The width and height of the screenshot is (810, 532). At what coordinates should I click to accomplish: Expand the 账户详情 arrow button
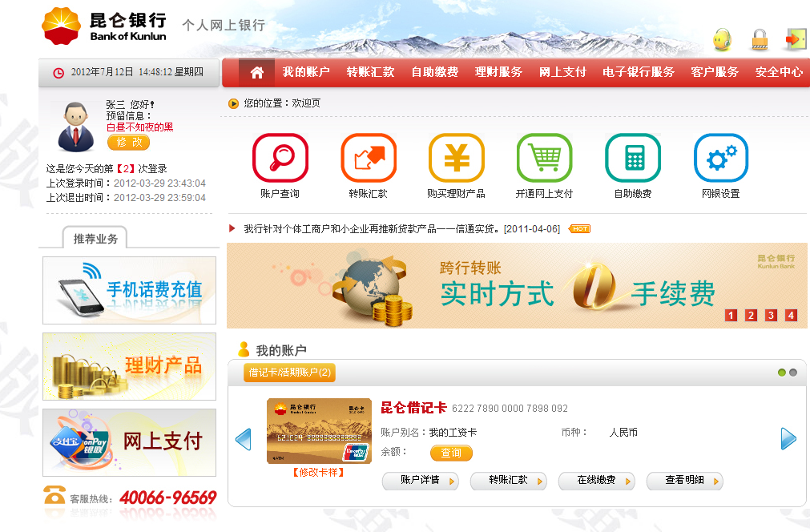point(421,481)
